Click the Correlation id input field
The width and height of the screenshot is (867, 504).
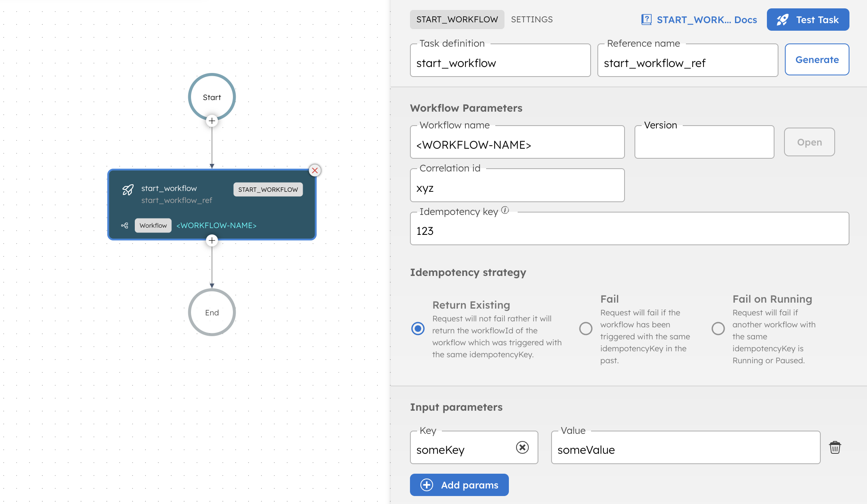pyautogui.click(x=517, y=188)
